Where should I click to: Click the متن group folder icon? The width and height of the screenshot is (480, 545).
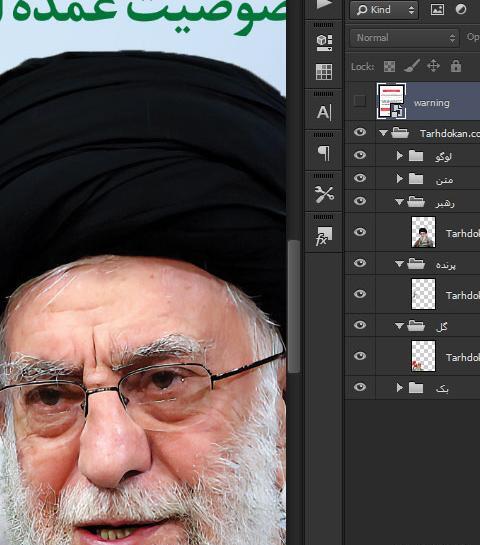(x=416, y=179)
